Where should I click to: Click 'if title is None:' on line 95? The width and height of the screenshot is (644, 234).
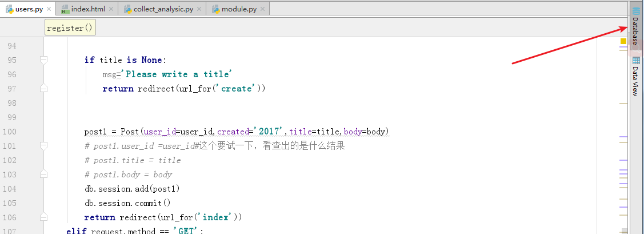click(125, 60)
